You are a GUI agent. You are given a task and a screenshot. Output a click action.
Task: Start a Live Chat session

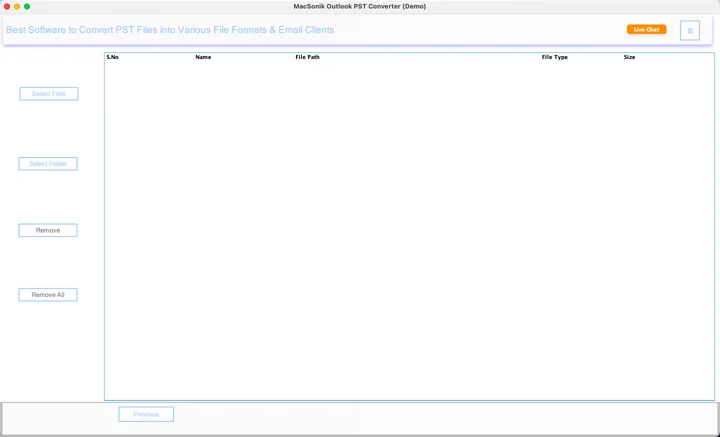647,29
